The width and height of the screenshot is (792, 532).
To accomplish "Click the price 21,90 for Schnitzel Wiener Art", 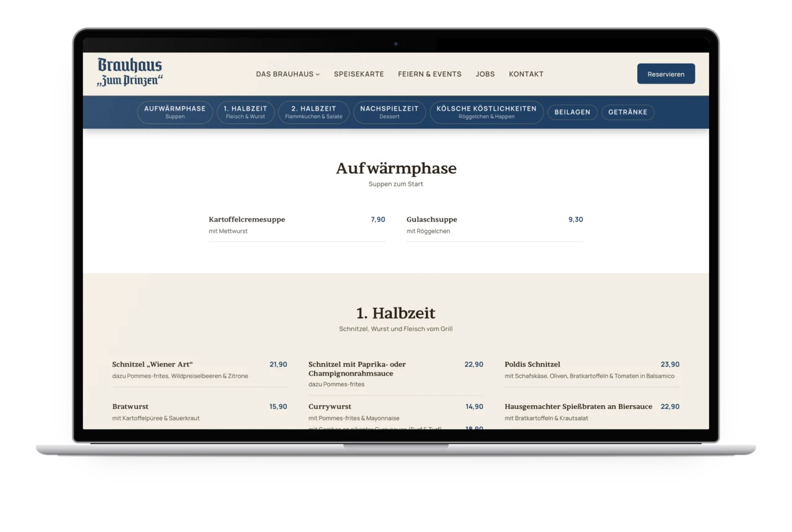I will (278, 364).
